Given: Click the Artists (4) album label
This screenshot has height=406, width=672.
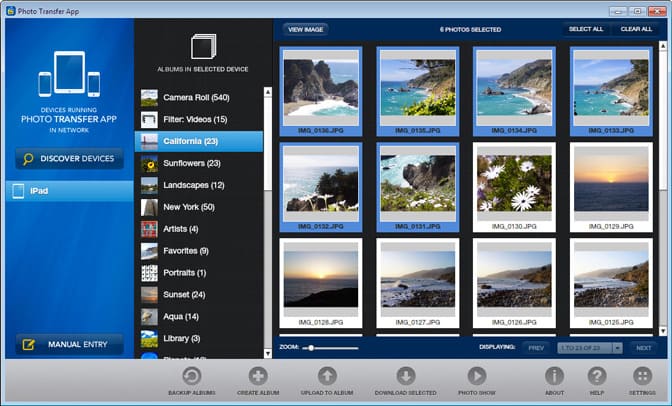Looking at the screenshot, I should click(x=180, y=229).
